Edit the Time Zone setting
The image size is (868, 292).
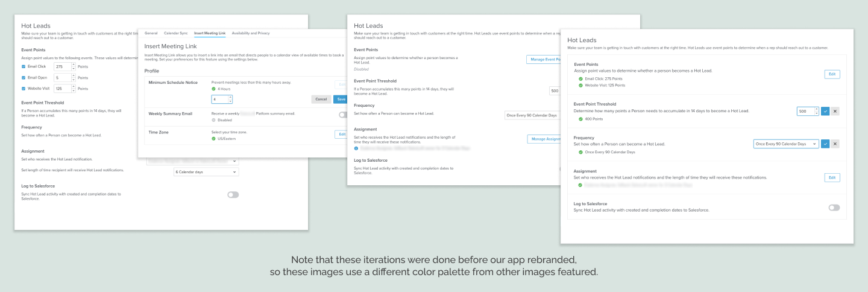tap(341, 135)
